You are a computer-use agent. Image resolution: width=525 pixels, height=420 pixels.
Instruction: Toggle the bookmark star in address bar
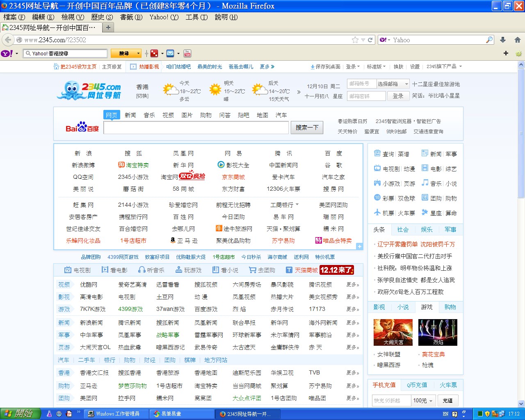[x=355, y=40]
